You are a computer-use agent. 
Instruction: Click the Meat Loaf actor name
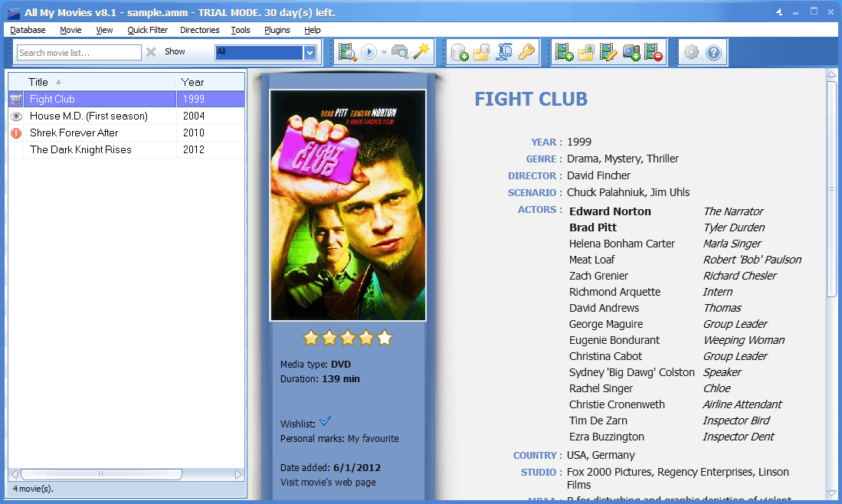[591, 260]
